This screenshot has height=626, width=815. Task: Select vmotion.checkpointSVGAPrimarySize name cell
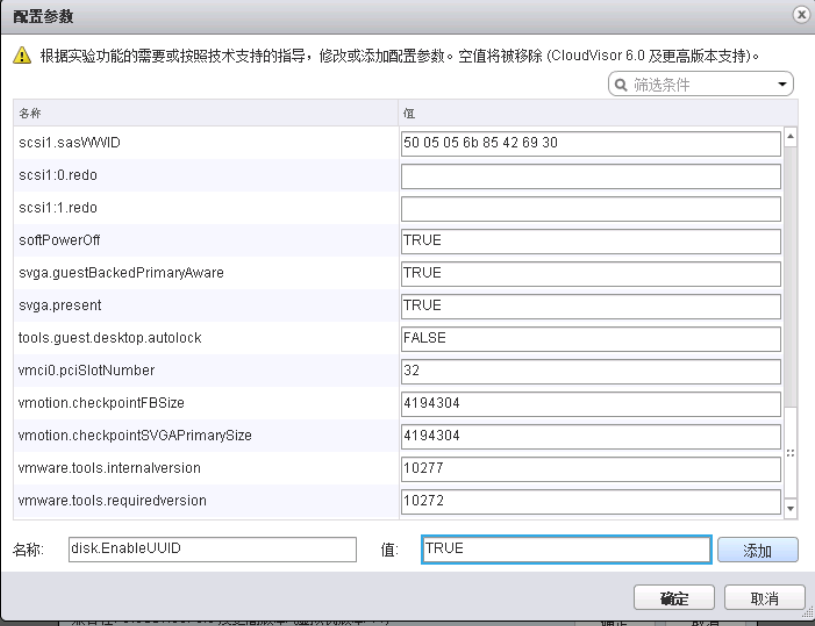pyautogui.click(x=206, y=436)
